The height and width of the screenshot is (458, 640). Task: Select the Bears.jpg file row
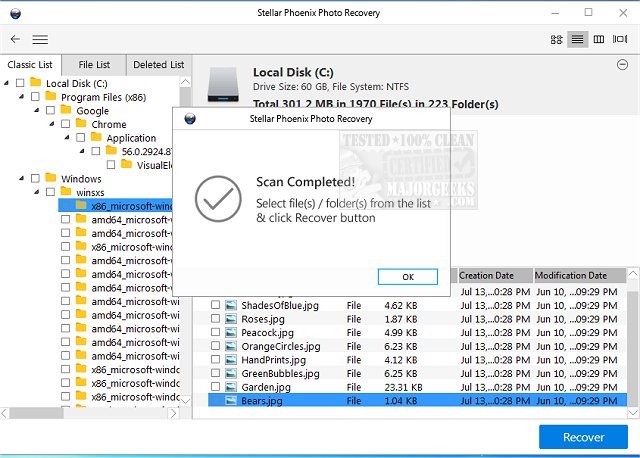[x=417, y=400]
